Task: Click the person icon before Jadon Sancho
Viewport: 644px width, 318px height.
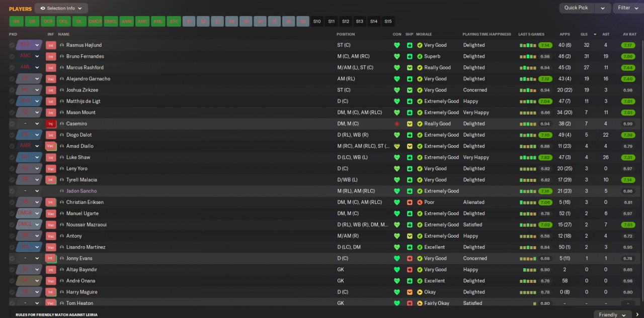Action: coord(62,191)
